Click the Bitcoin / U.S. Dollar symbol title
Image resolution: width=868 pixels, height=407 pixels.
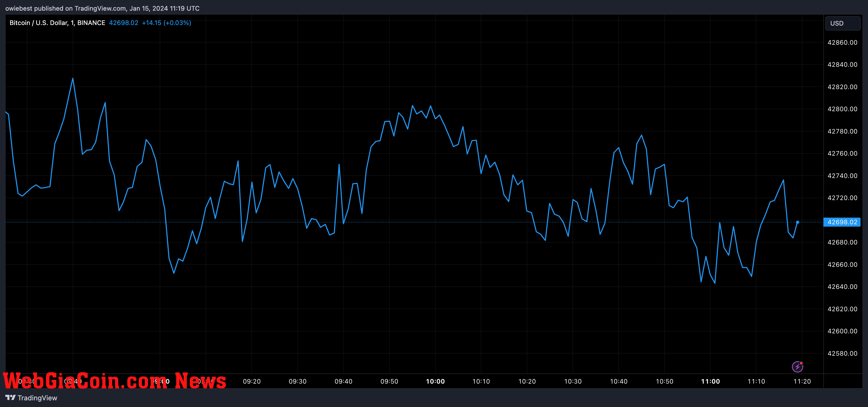[x=57, y=23]
